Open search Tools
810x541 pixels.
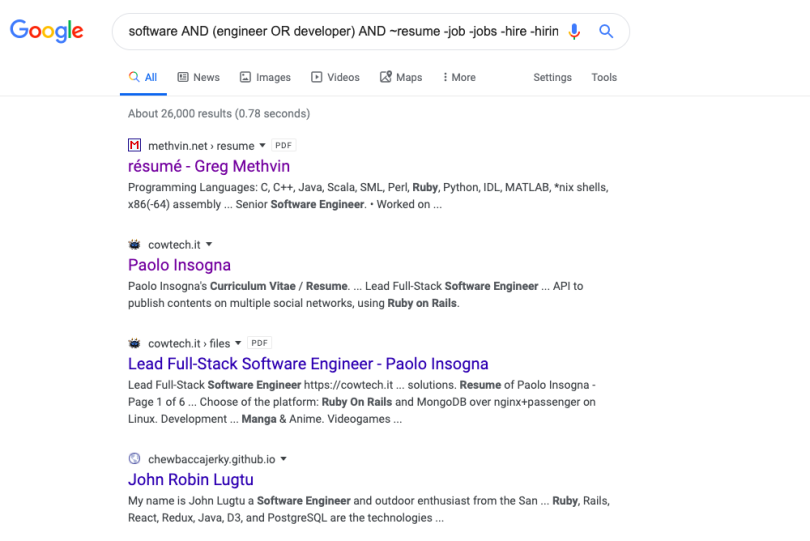click(x=604, y=78)
